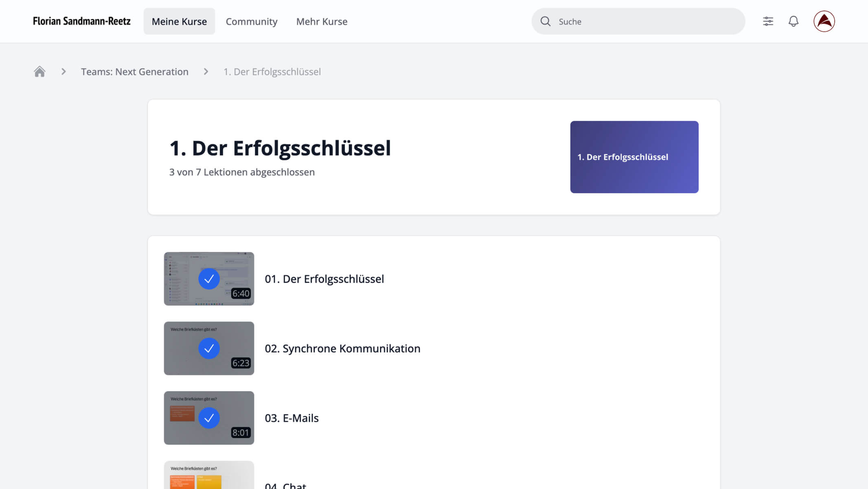Click the home icon in breadcrumb
The height and width of the screenshot is (489, 868).
[39, 72]
